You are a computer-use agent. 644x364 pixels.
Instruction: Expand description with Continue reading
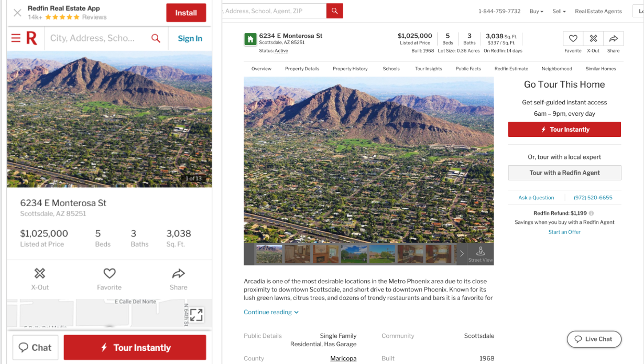tap(271, 312)
